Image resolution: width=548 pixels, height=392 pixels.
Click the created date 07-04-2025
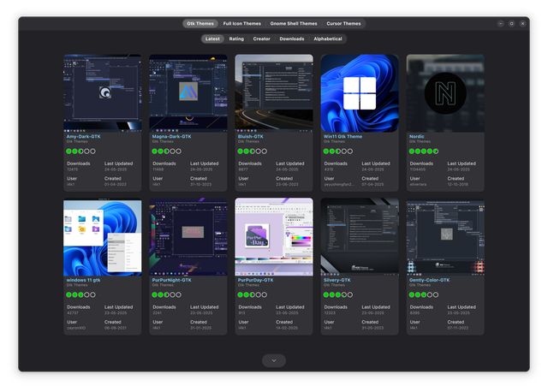tap(372, 185)
